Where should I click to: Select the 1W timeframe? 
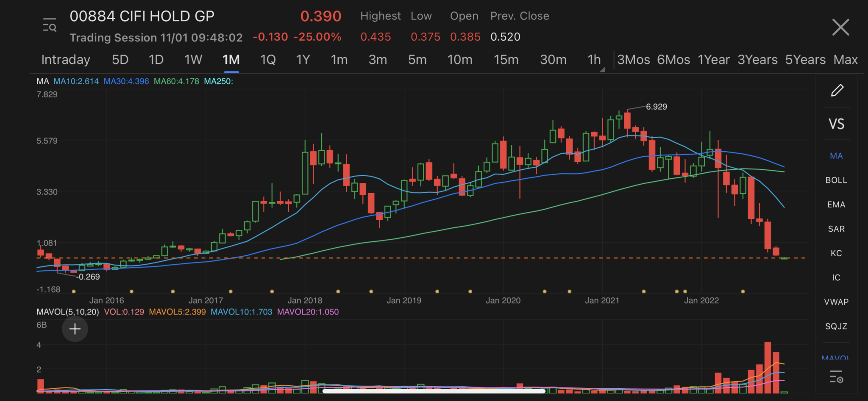coord(193,60)
